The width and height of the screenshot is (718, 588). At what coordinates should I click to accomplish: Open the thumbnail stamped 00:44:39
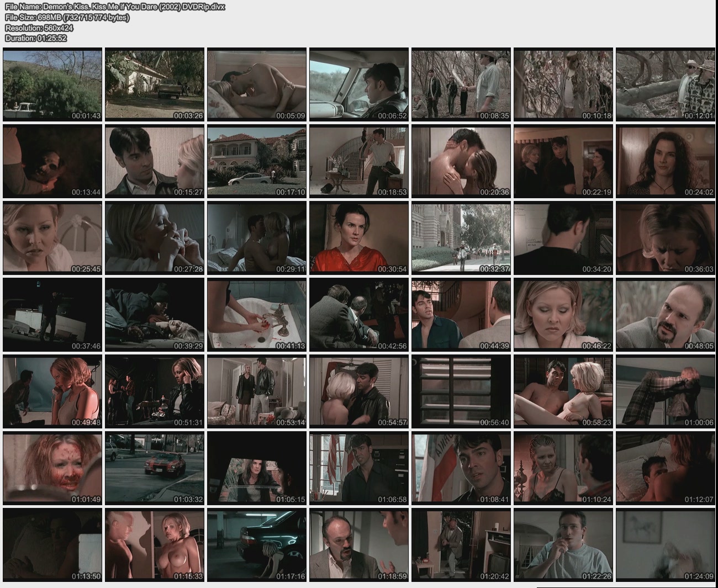click(x=461, y=315)
